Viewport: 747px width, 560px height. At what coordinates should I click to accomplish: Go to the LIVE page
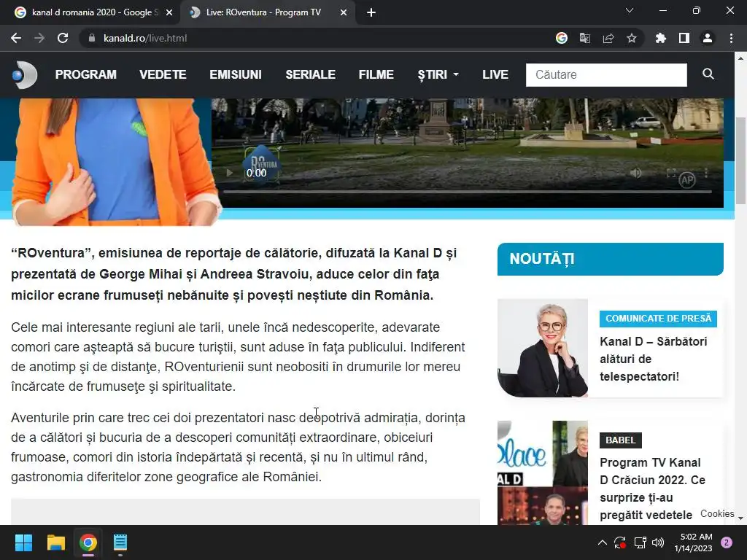[x=495, y=75]
